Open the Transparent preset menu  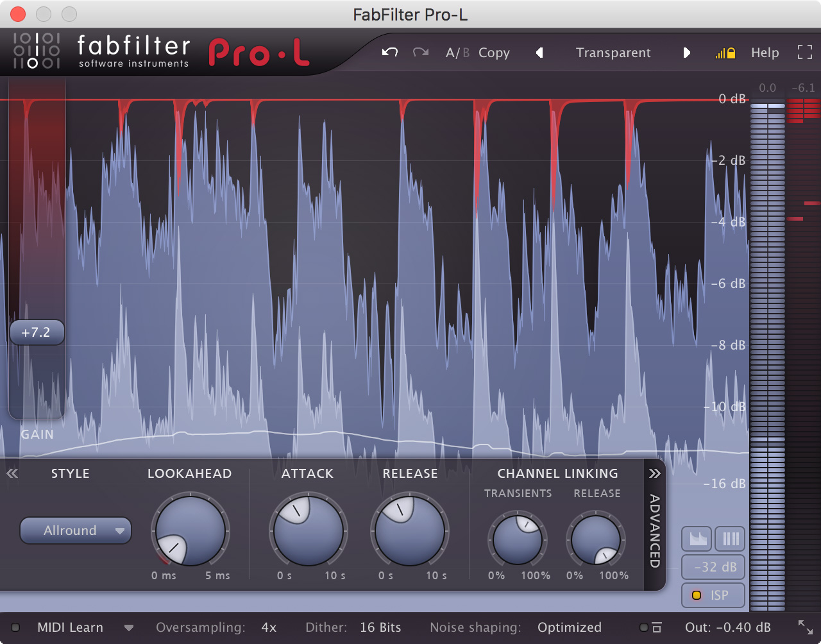613,53
